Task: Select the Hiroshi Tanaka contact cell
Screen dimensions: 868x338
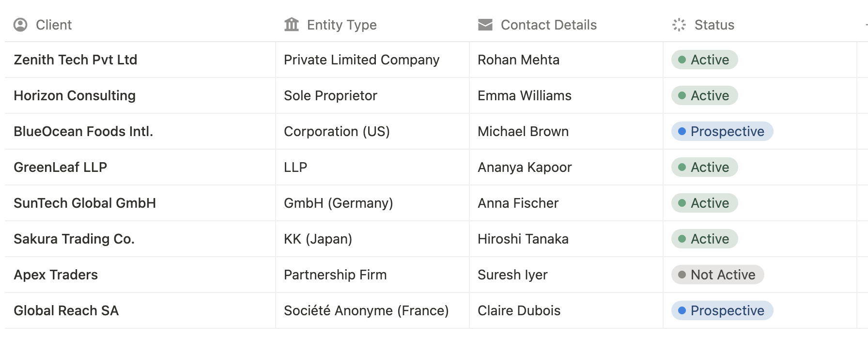Action: click(523, 239)
